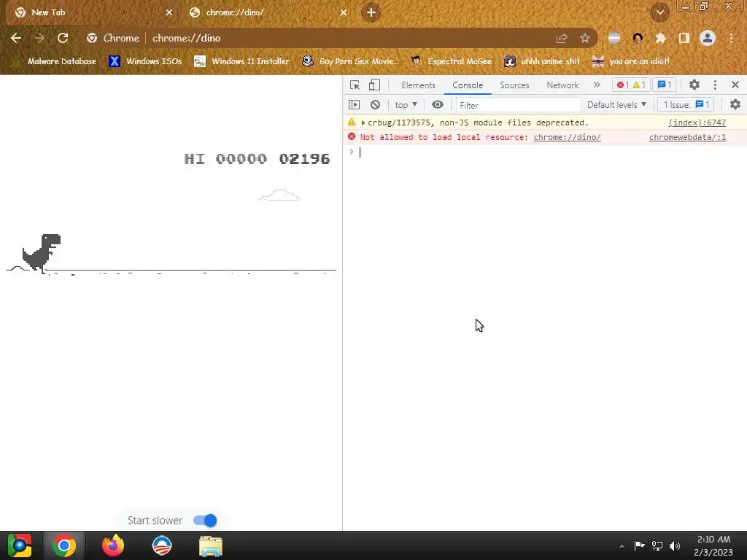Viewport: 747px width, 560px height.
Task: Reload the chrome://dino page
Action: 63,38
